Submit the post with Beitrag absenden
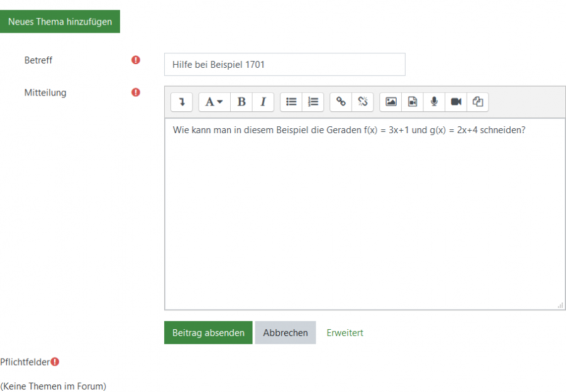 [x=208, y=333]
